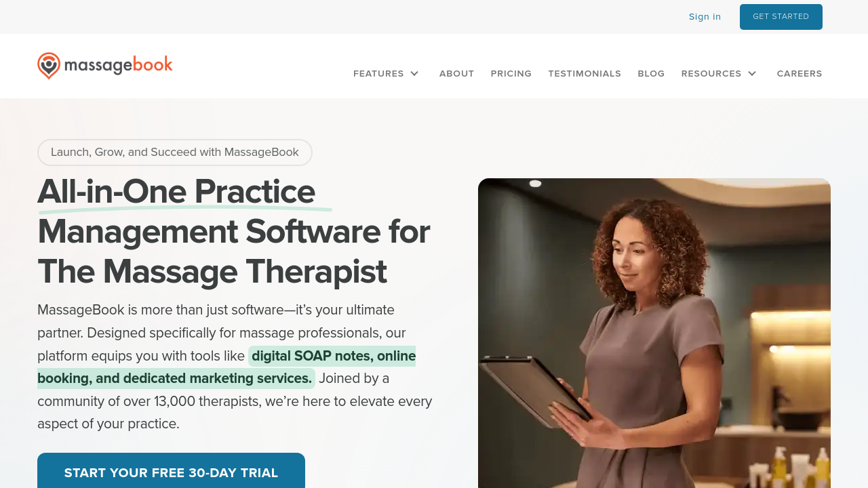
Task: Go to the About page
Action: point(456,73)
